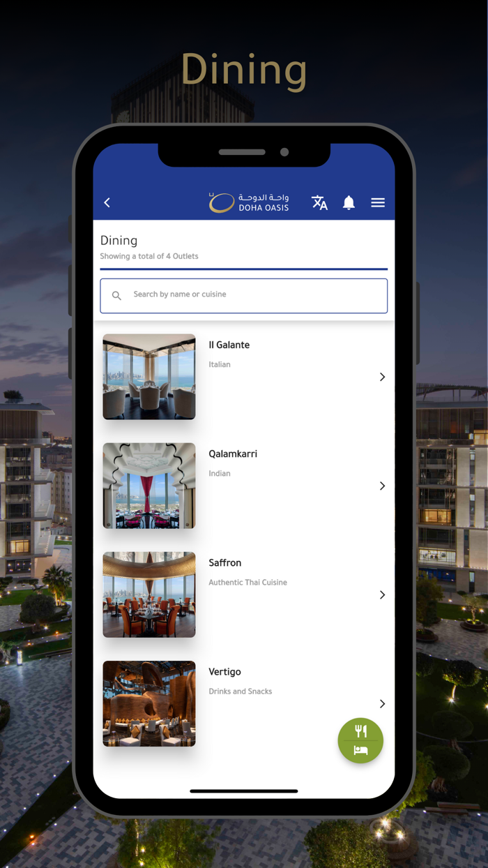
Task: Open Saffron chevron arrow
Action: tap(382, 594)
